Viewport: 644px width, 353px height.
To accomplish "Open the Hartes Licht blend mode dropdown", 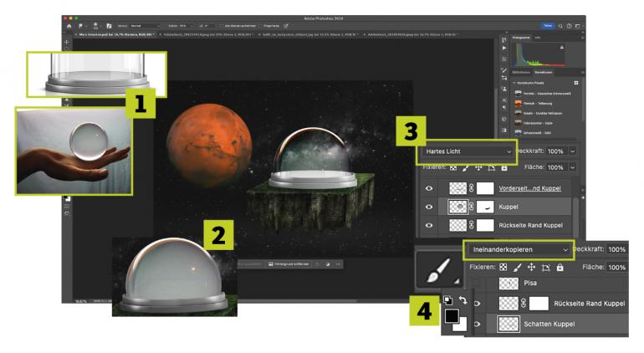I will coord(468,151).
